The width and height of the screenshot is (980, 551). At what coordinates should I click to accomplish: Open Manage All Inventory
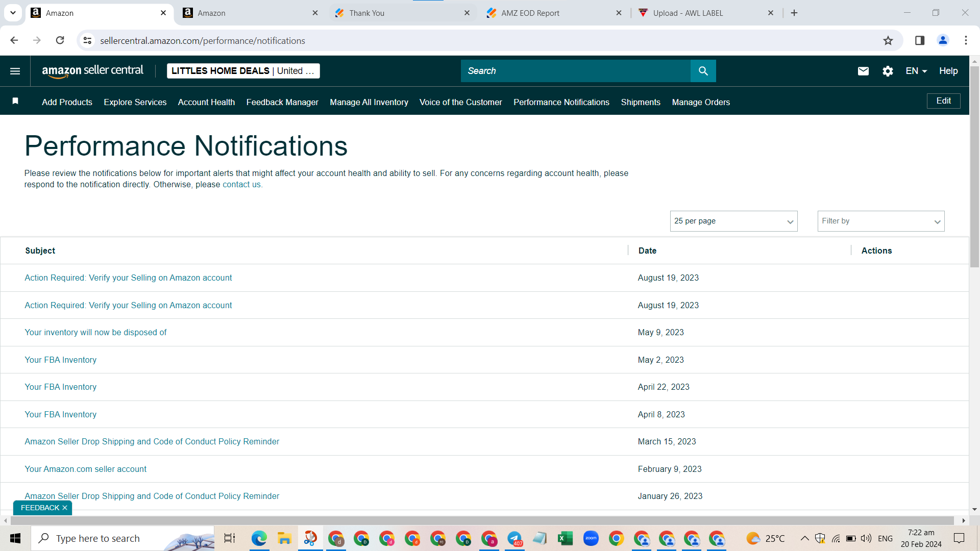click(369, 102)
